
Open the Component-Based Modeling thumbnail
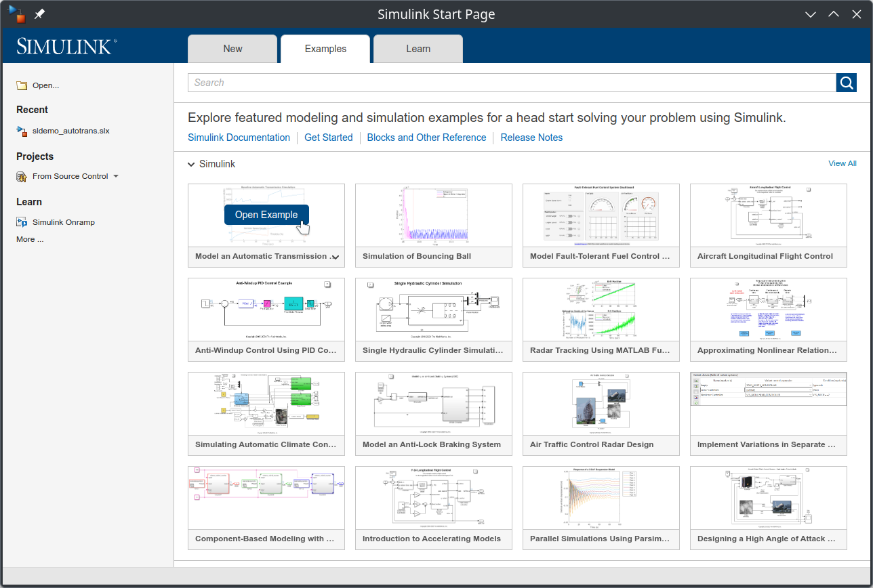click(266, 498)
